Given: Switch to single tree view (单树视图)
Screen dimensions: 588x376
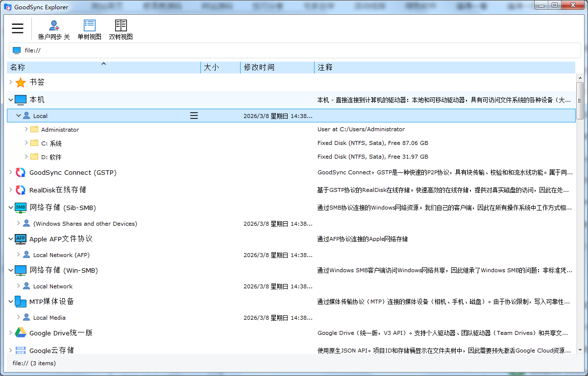Looking at the screenshot, I should (89, 26).
